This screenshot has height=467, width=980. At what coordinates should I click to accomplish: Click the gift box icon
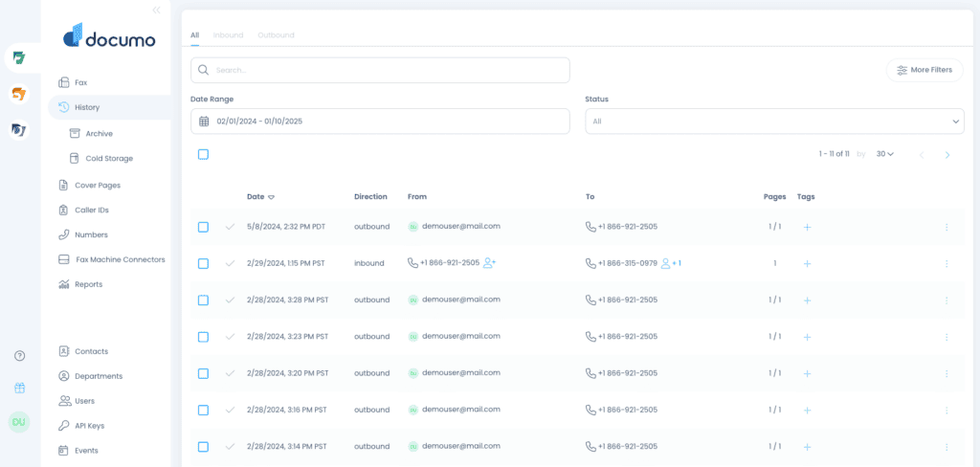[19, 389]
